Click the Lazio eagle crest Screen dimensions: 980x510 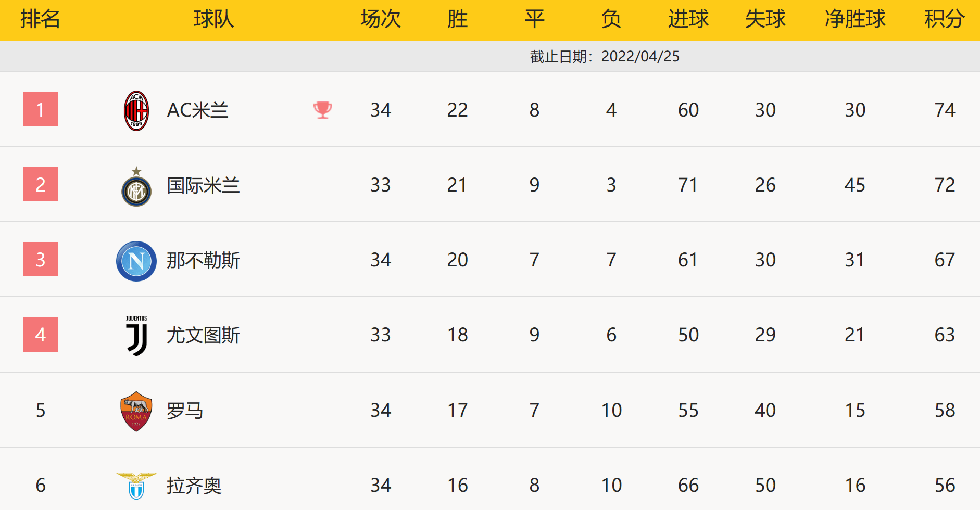pyautogui.click(x=136, y=486)
